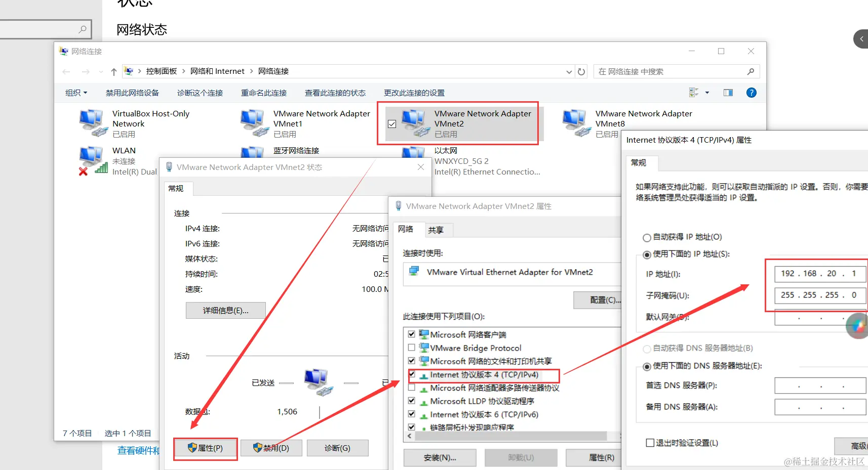
Task: Select the VirtualBox Host-Only Network adapter icon
Action: 93,123
